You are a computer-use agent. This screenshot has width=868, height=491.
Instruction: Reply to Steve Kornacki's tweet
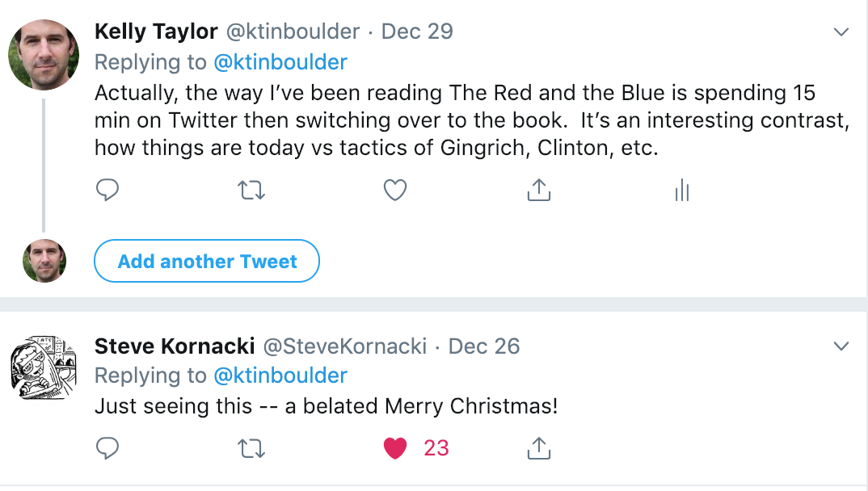click(x=107, y=448)
